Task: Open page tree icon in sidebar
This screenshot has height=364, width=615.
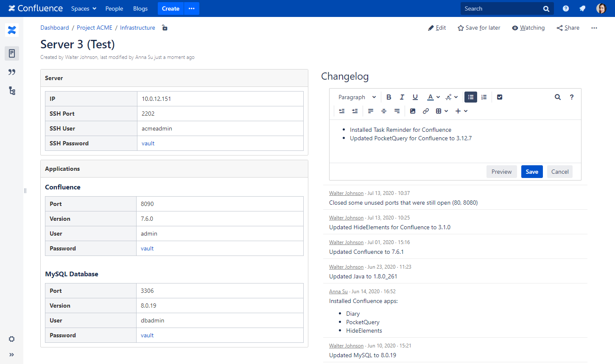Action: click(12, 91)
